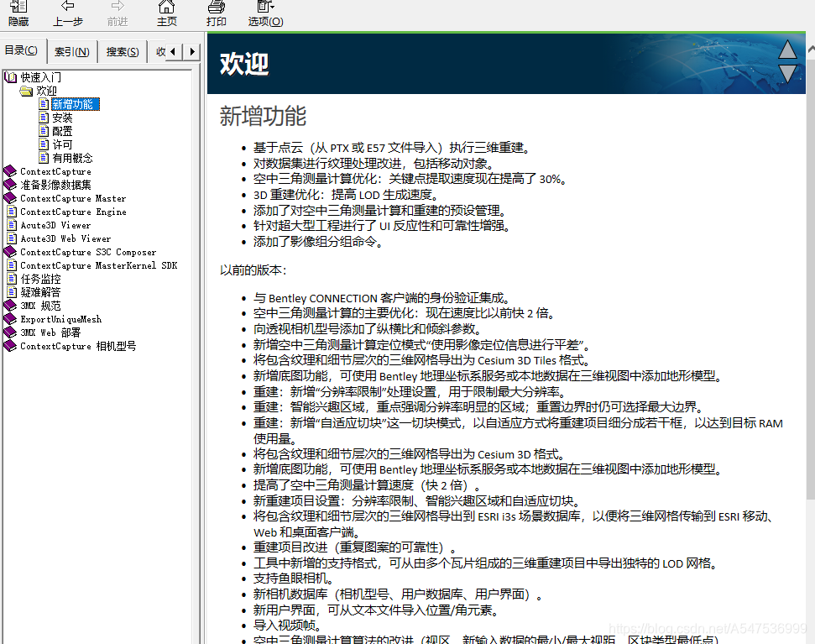This screenshot has height=644, width=815.
Task: Click the up triangle in 欢迎 banner
Action: point(787,50)
